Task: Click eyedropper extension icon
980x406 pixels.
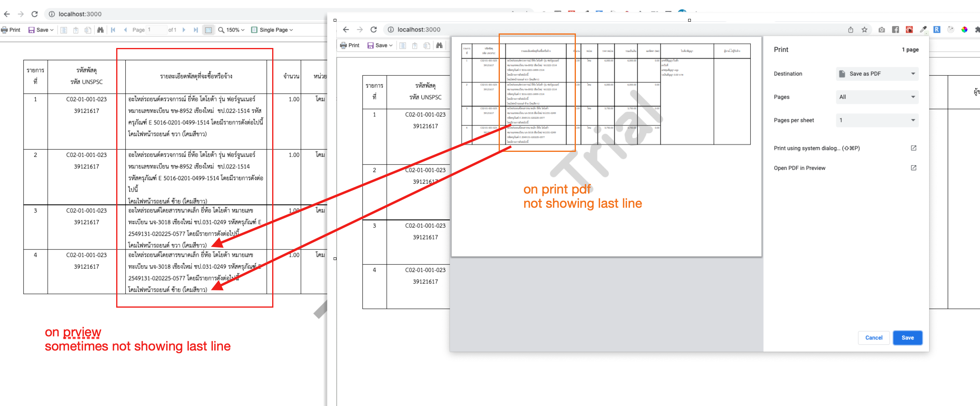Action: point(923,30)
